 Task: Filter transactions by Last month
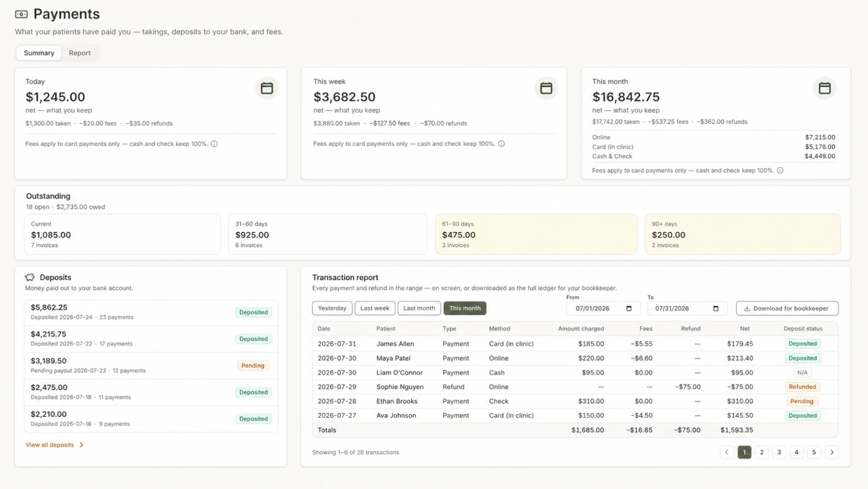point(419,308)
